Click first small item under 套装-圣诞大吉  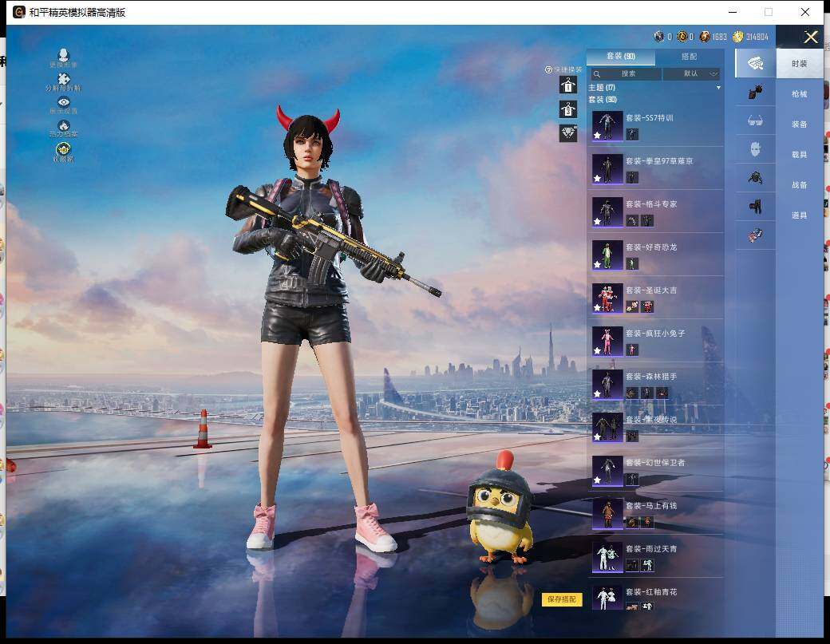(632, 306)
